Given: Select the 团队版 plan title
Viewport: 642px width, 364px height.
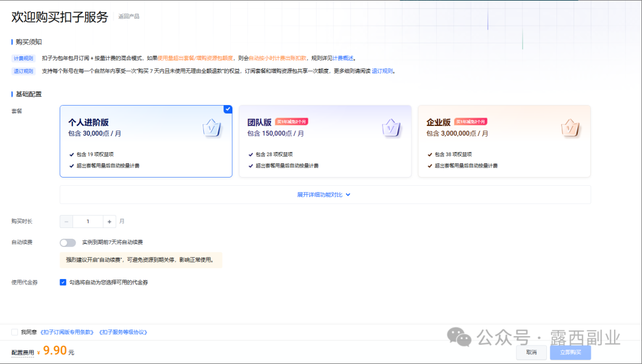Looking at the screenshot, I should coord(259,122).
